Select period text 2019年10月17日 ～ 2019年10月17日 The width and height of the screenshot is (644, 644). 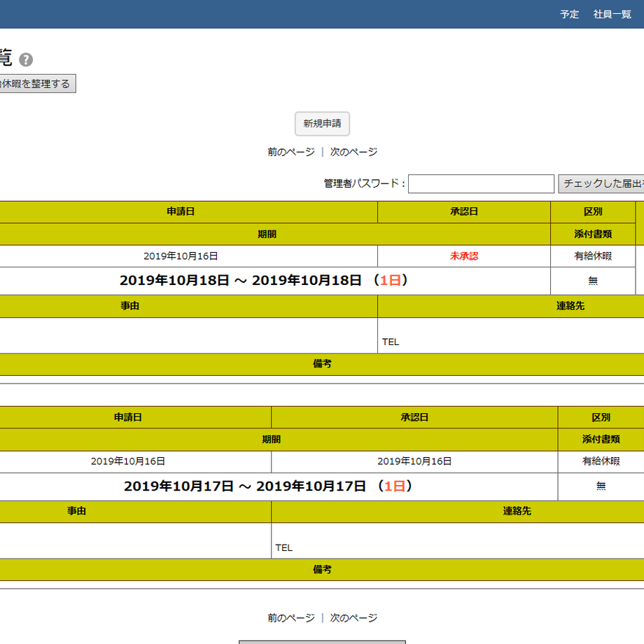(245, 486)
